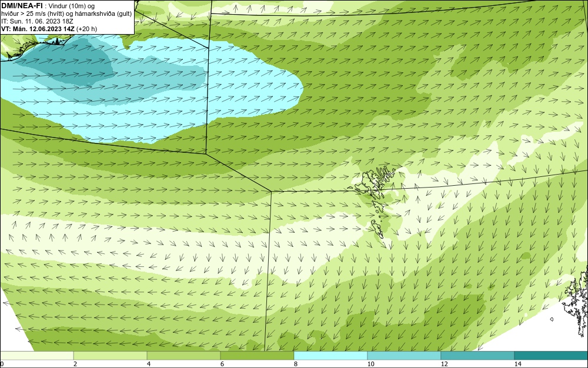Click the 8–10 m/s cyan legend swatch

330,356
